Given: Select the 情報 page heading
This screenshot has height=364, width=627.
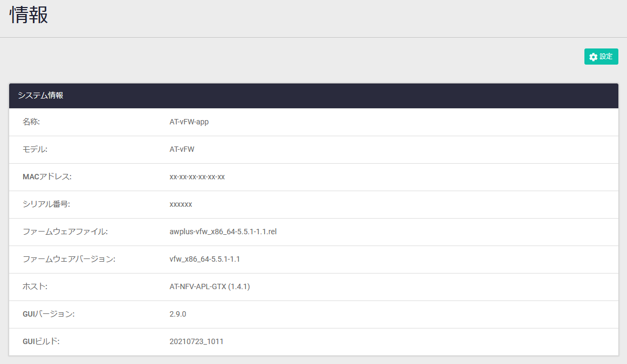Looking at the screenshot, I should click(29, 15).
